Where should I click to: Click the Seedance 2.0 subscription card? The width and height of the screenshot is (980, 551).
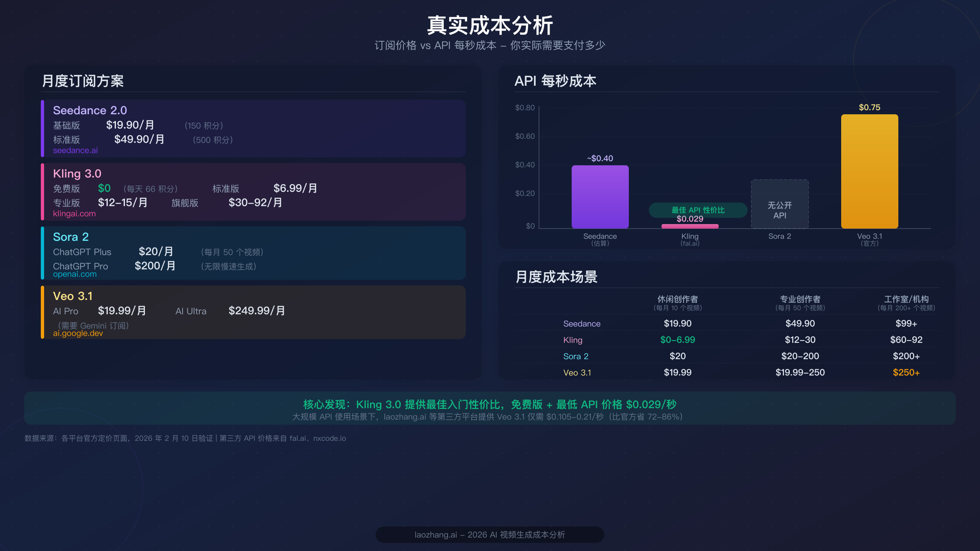click(x=253, y=129)
